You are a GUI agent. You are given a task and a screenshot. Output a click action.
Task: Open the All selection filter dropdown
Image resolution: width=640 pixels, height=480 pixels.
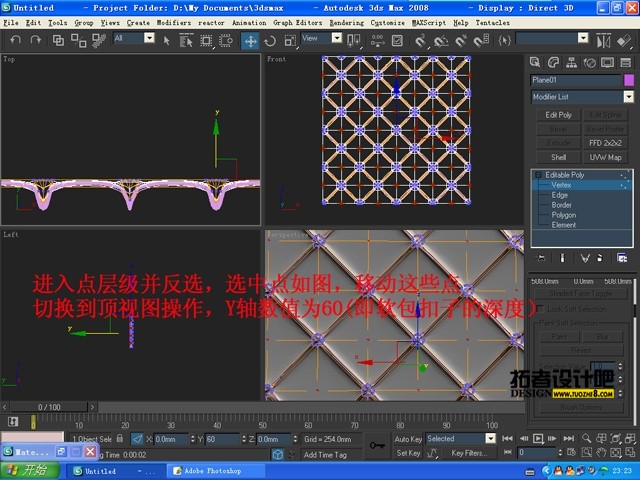tap(150, 38)
